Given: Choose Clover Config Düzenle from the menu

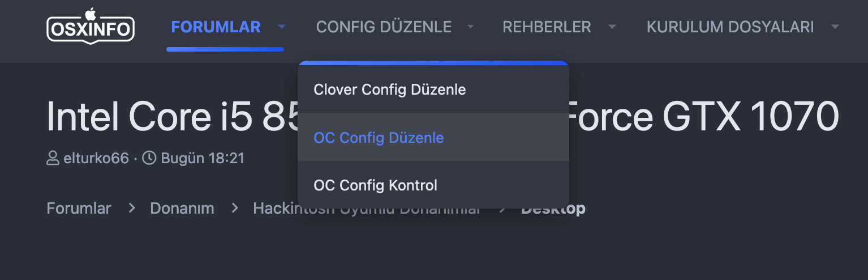Looking at the screenshot, I should tap(390, 90).
